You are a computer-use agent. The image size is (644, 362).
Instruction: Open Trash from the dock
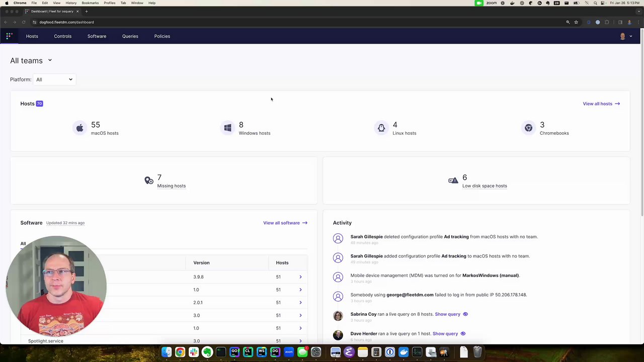pos(477,352)
